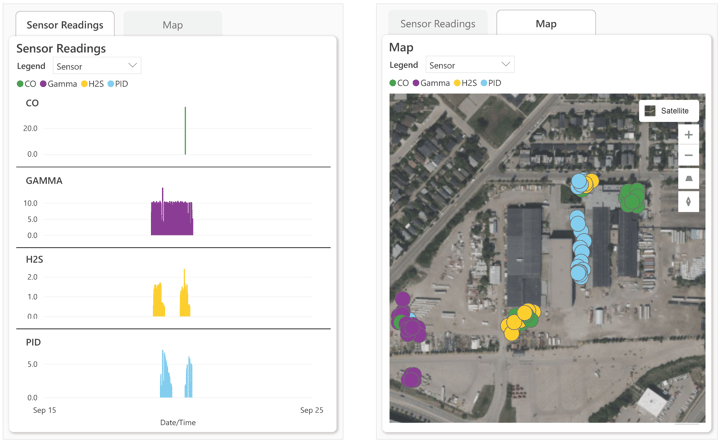Reset map rotation with compass icon

(x=688, y=201)
